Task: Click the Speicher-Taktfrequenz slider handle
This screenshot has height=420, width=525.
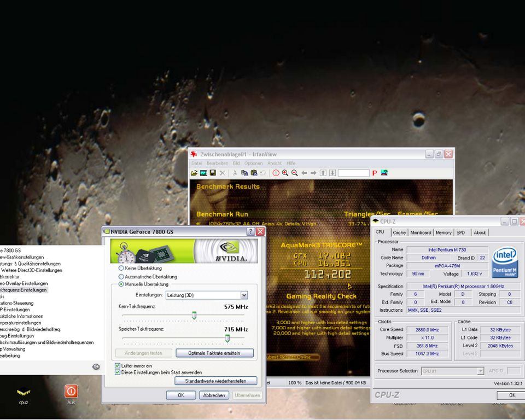Action: coord(227,339)
